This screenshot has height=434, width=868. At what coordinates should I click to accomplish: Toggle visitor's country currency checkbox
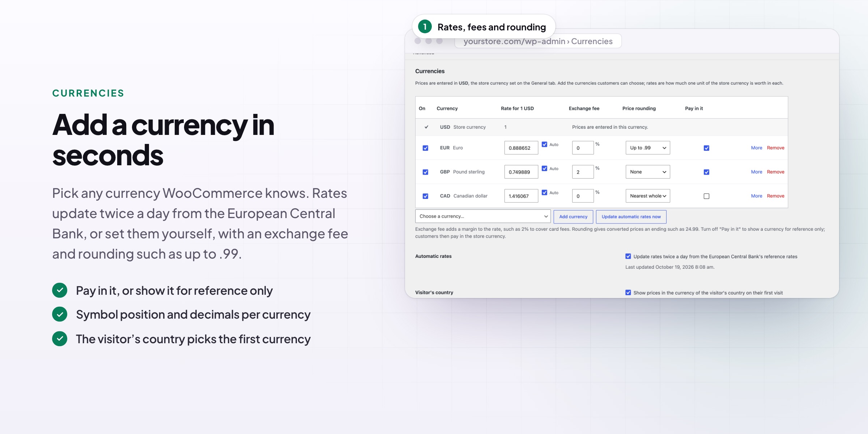[628, 293]
